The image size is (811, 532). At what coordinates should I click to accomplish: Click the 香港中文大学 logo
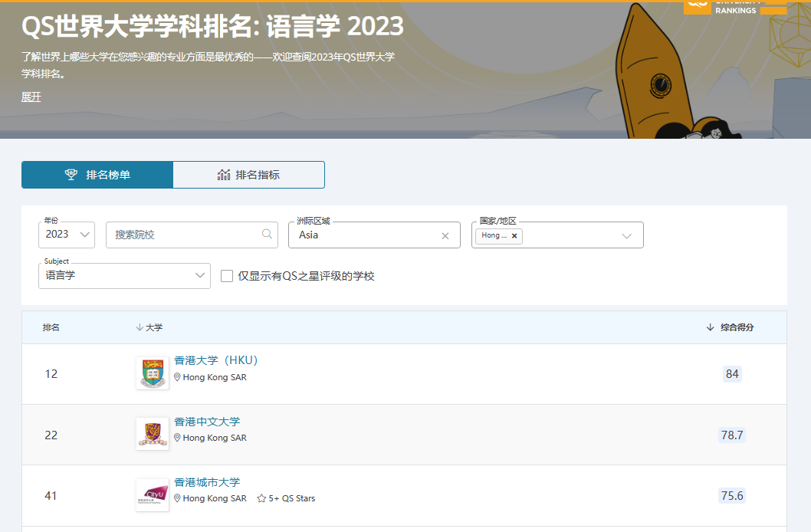(x=153, y=434)
